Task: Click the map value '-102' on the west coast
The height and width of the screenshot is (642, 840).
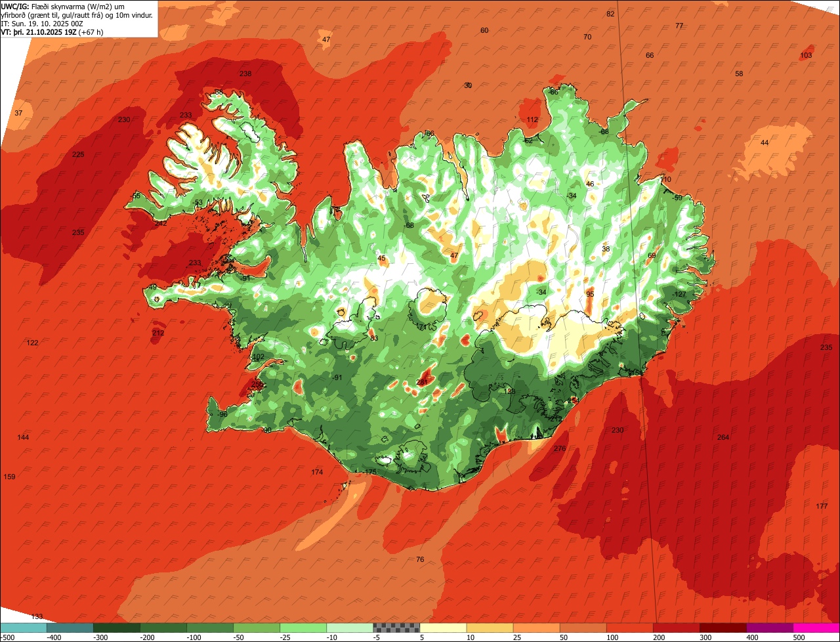Action: tap(257, 357)
